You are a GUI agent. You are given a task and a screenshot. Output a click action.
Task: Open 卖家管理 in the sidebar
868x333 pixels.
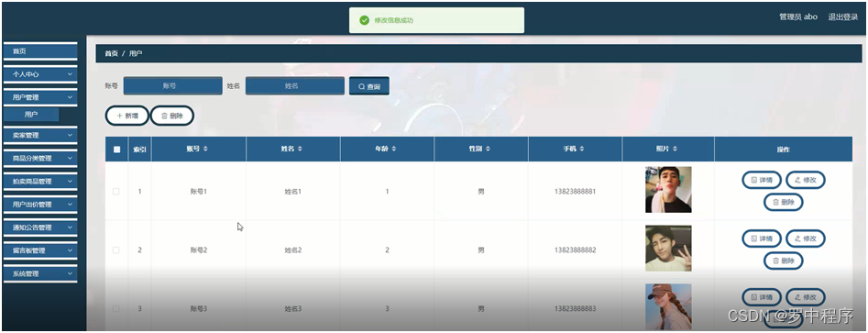click(x=39, y=135)
